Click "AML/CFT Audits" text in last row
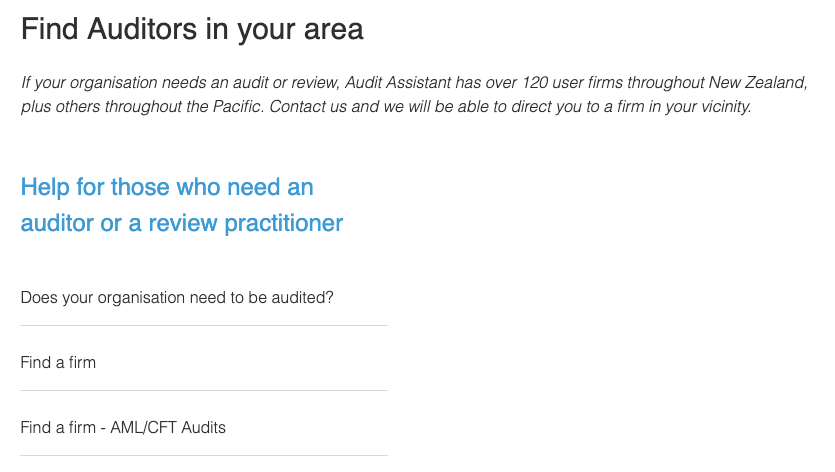The height and width of the screenshot is (472, 835). click(168, 427)
